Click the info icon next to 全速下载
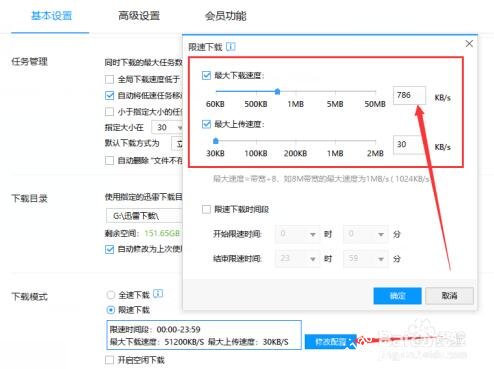 (158, 293)
